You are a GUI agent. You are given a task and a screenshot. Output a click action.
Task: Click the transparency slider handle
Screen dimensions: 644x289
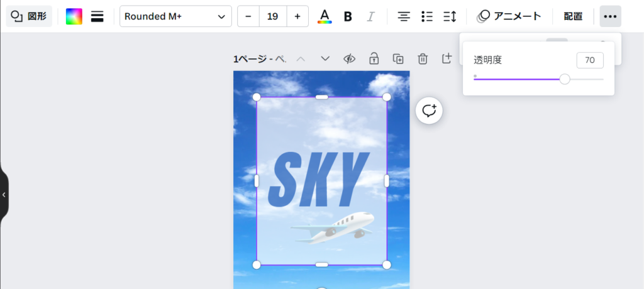pyautogui.click(x=565, y=79)
